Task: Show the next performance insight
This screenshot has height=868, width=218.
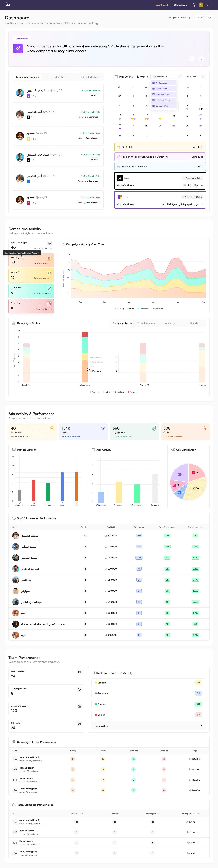Action: (x=201, y=59)
